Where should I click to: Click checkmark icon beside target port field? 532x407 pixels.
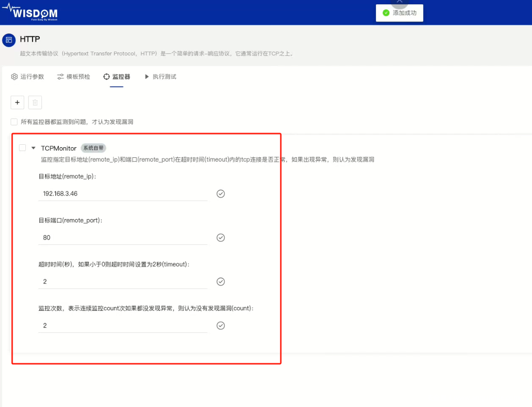click(x=221, y=237)
